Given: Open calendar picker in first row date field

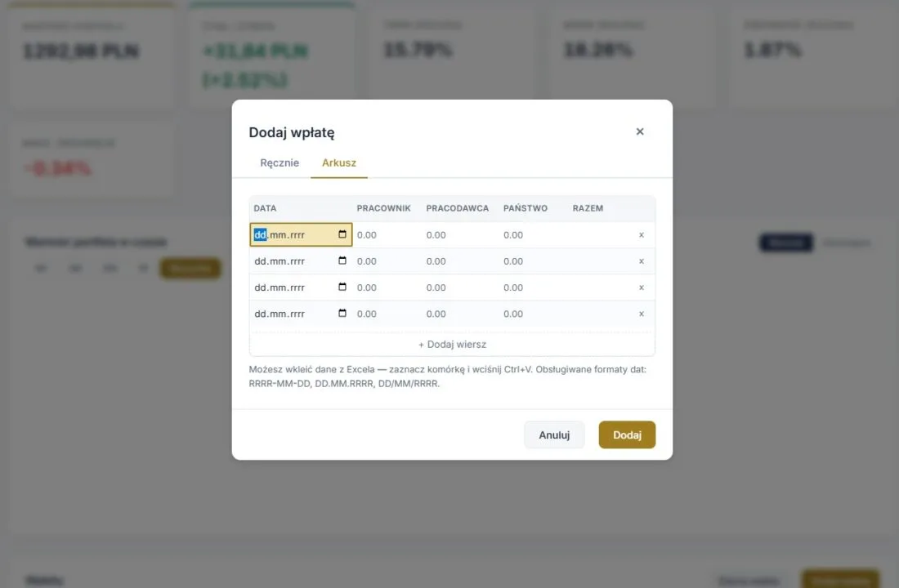Looking at the screenshot, I should tap(342, 235).
